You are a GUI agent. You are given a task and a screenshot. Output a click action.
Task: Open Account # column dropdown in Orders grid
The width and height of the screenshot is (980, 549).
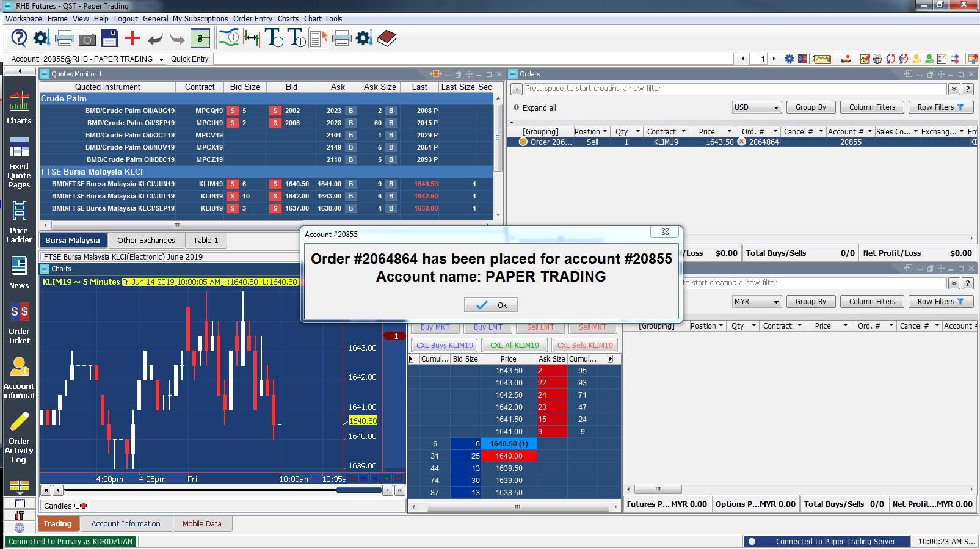(x=869, y=131)
